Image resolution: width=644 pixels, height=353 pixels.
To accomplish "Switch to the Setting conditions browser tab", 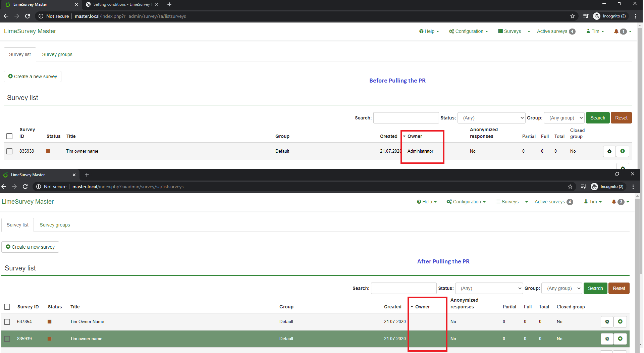I will tap(121, 4).
